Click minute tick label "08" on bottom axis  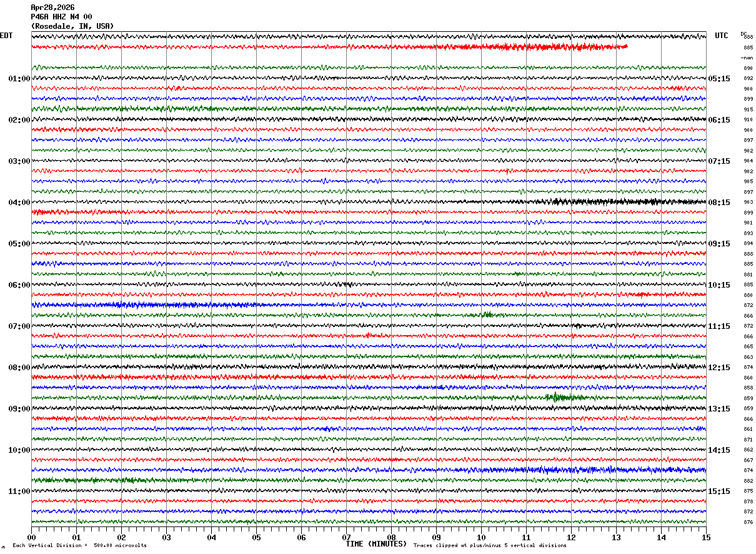(391, 537)
